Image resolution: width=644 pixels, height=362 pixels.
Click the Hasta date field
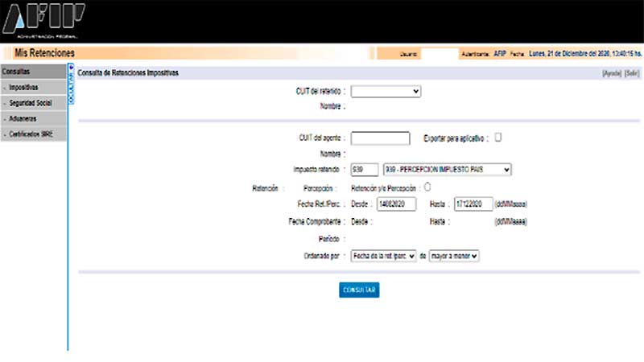(x=473, y=204)
